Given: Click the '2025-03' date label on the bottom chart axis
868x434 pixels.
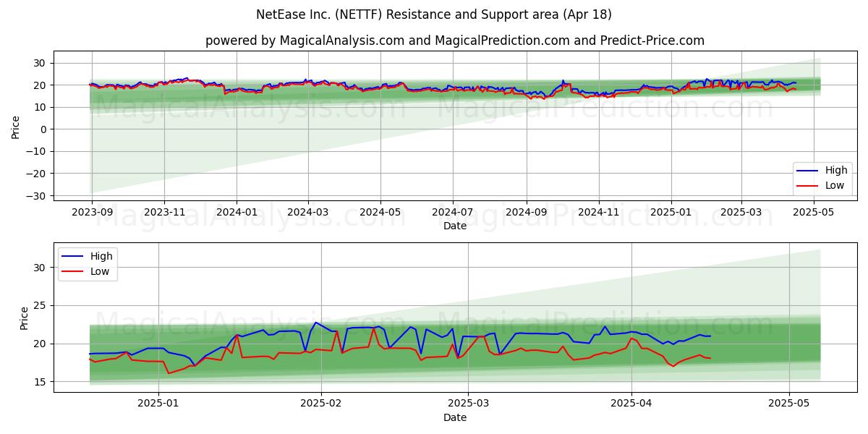Looking at the screenshot, I should pos(468,404).
